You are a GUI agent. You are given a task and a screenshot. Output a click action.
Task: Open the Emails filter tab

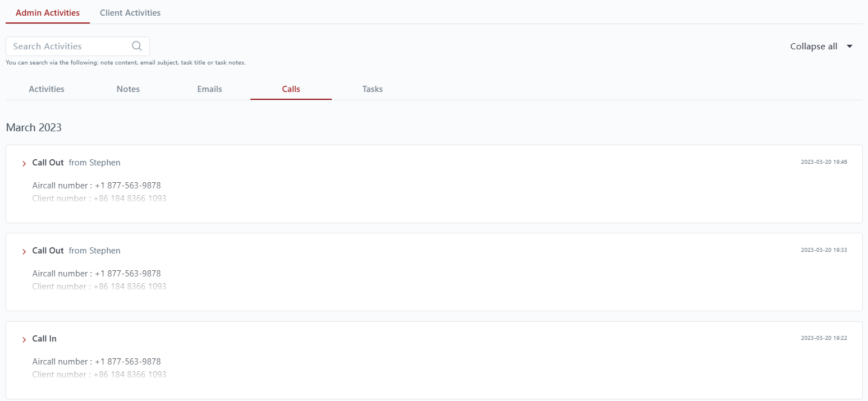(x=209, y=89)
